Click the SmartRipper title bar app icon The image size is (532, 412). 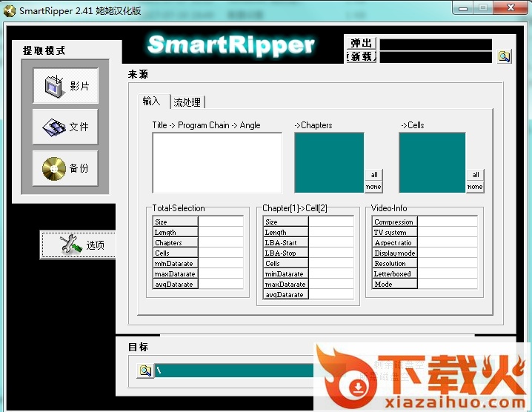pos(9,11)
